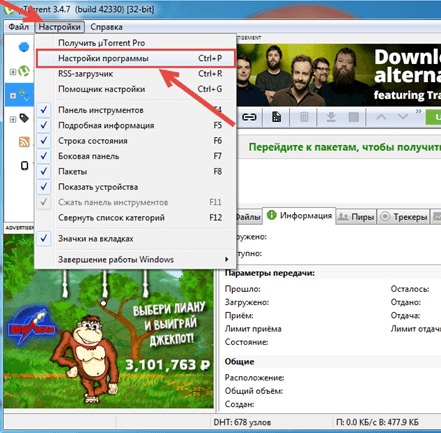Choose Получить µTorrent Pro

(135, 43)
